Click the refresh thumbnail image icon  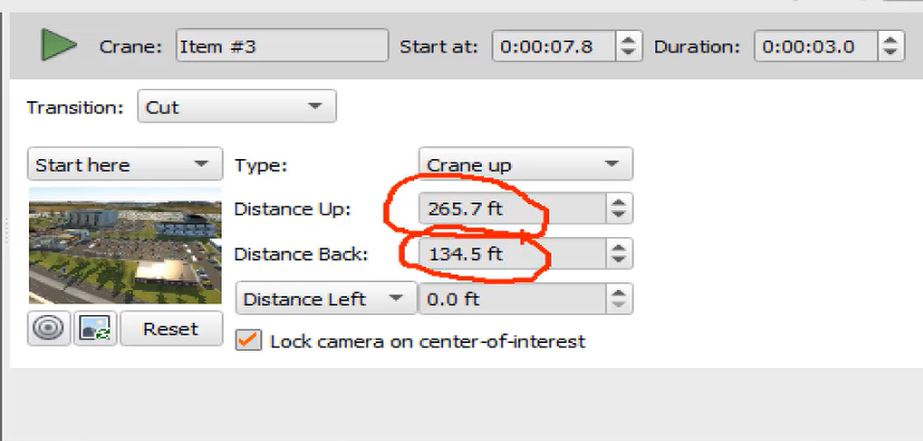click(x=95, y=329)
